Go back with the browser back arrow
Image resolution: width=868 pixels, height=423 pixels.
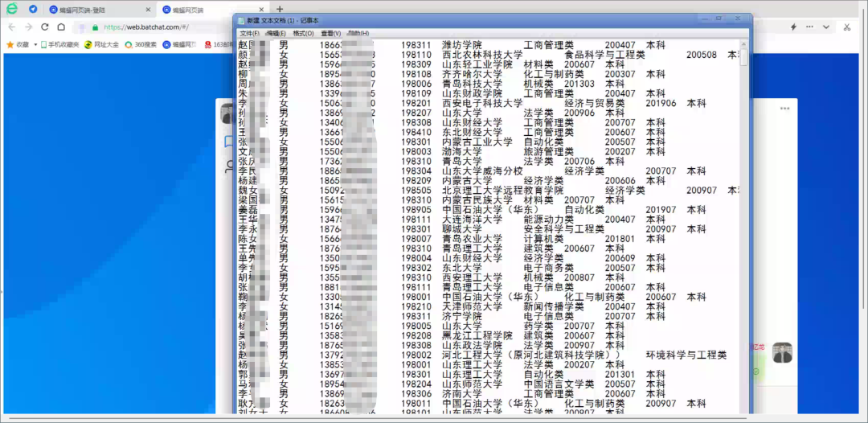tap(11, 27)
